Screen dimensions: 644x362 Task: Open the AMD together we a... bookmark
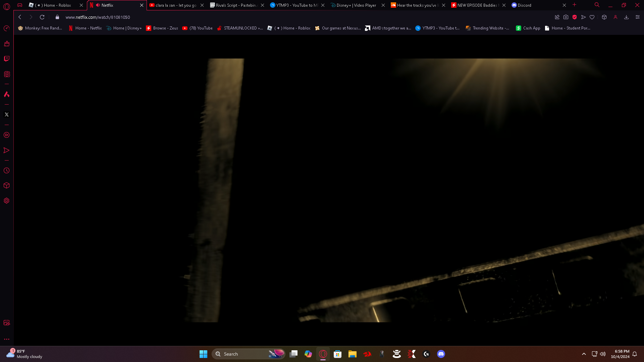388,28
